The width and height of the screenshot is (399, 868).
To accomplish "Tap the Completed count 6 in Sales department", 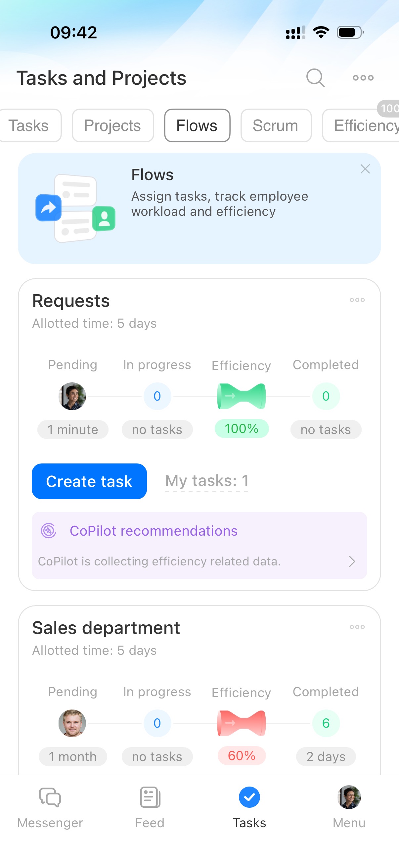I will (x=326, y=723).
